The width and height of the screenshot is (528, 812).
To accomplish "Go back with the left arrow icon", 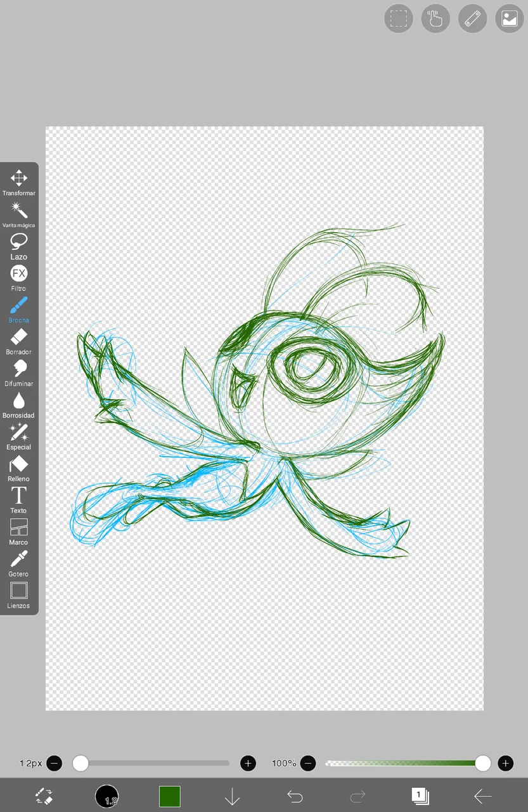I will 483,796.
